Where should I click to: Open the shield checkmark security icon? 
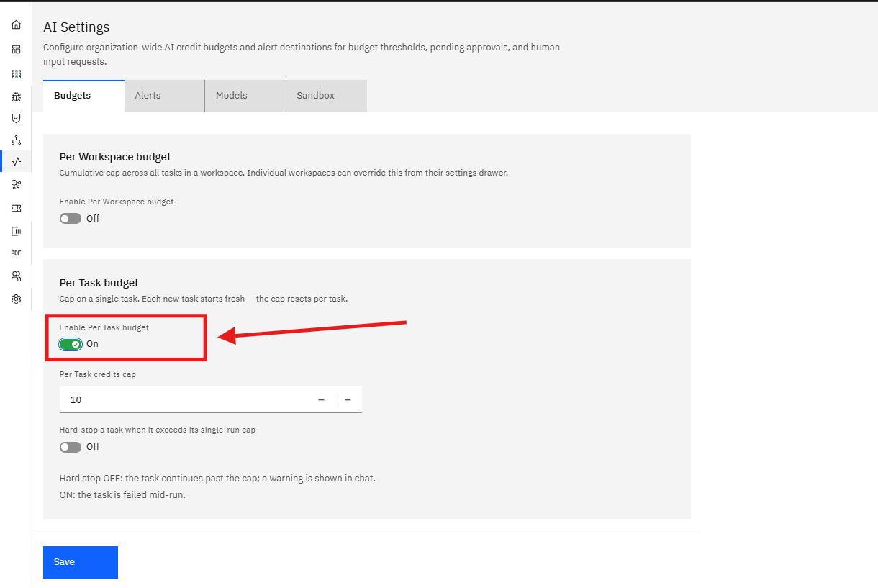click(x=16, y=118)
